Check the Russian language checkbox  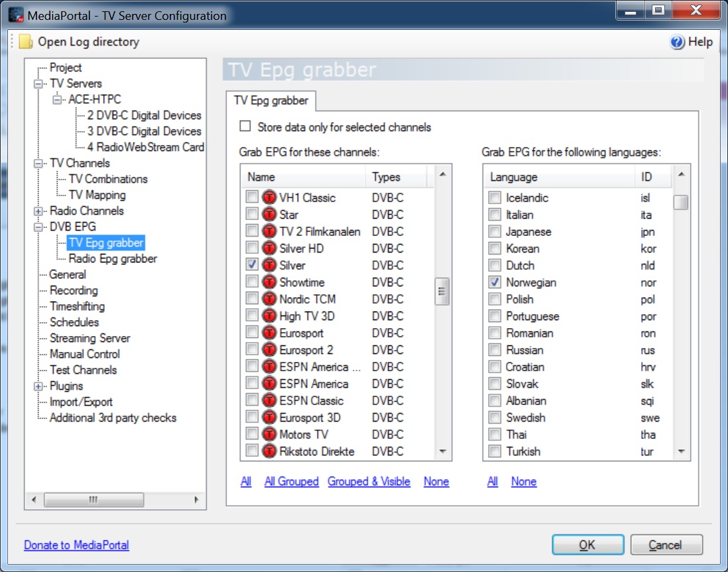click(495, 349)
